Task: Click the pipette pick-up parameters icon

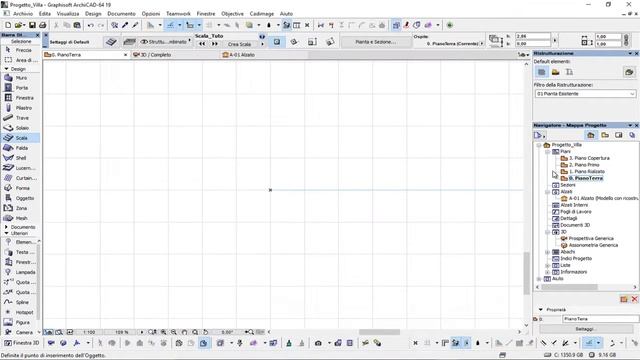Action: 125,25
